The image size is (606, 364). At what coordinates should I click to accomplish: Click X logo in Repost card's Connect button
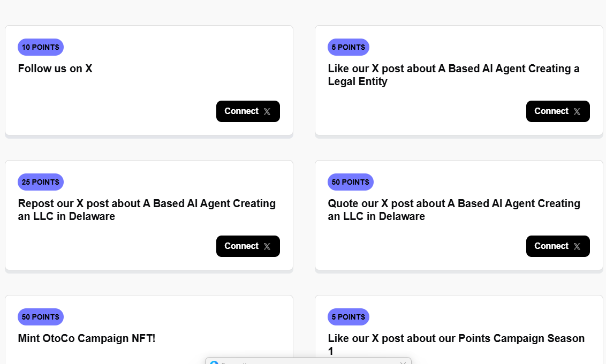[x=267, y=246]
